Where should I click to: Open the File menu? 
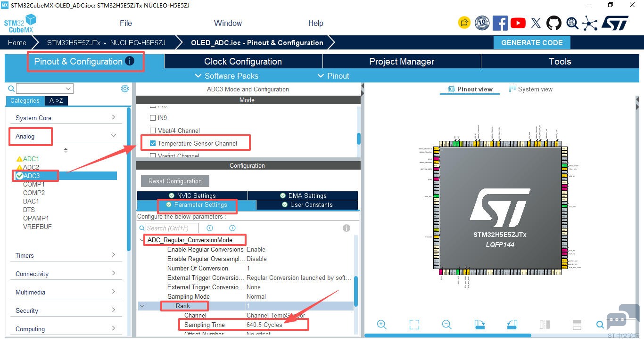[x=126, y=23]
